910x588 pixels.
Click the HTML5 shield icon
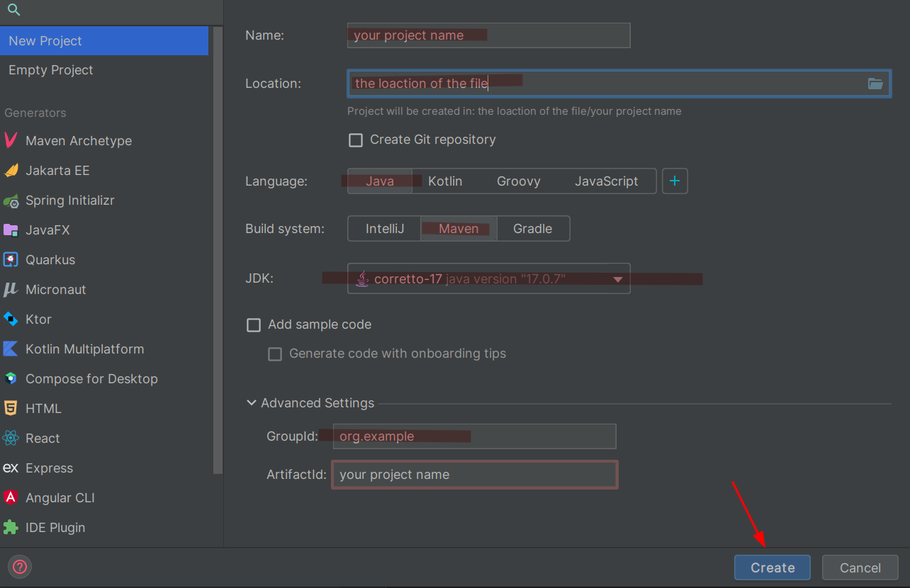tap(11, 408)
